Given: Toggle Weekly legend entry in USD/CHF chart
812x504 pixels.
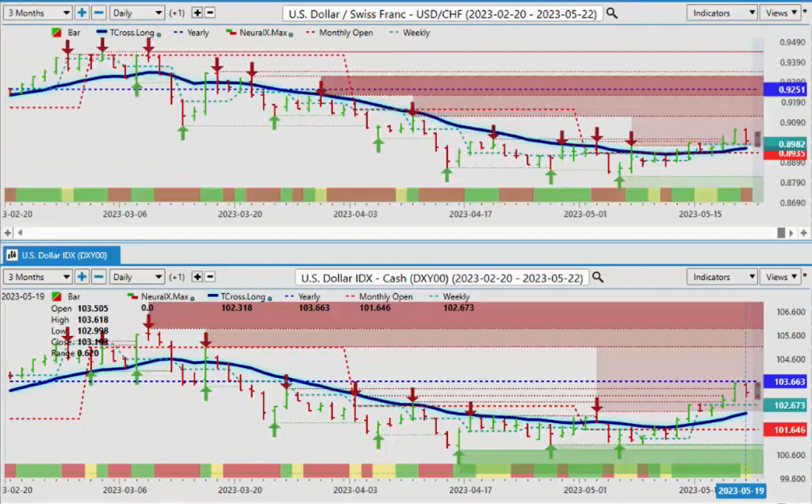Looking at the screenshot, I should tap(410, 32).
